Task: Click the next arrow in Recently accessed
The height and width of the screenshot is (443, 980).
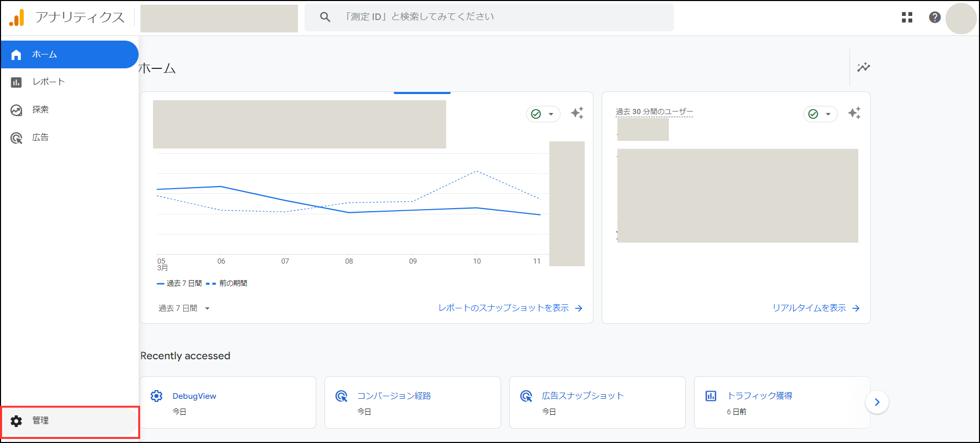Action: tap(877, 402)
